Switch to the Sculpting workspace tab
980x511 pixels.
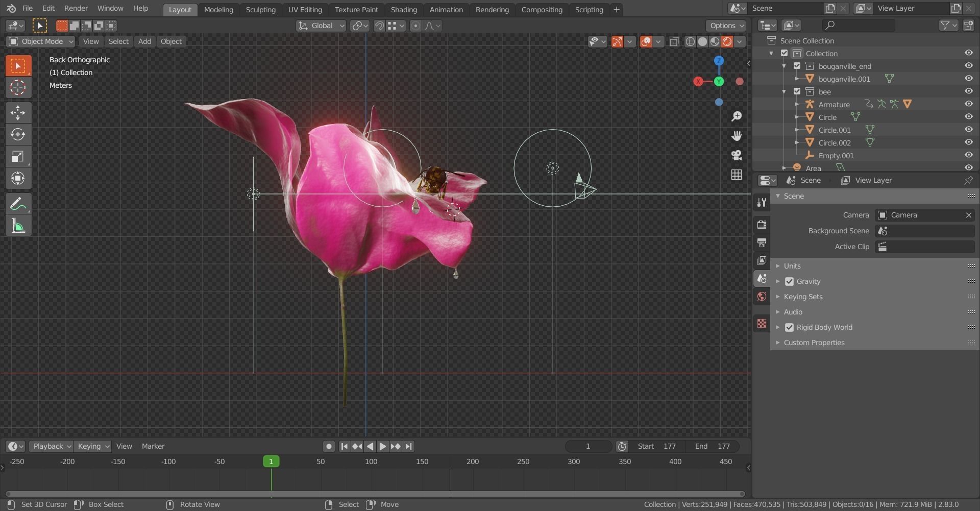coord(260,9)
